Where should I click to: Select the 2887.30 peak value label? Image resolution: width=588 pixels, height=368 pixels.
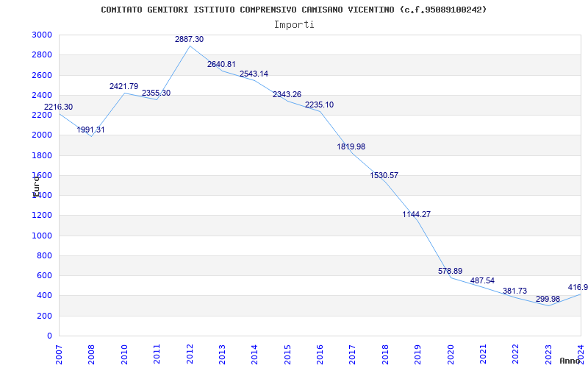pos(189,39)
